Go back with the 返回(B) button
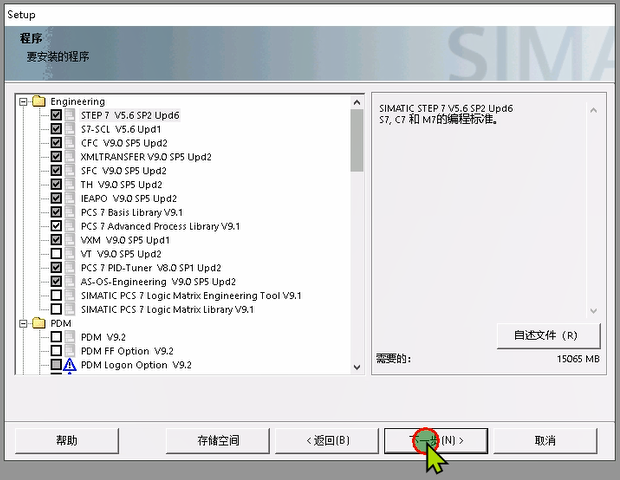Viewport: 620px width, 480px height. (x=327, y=440)
